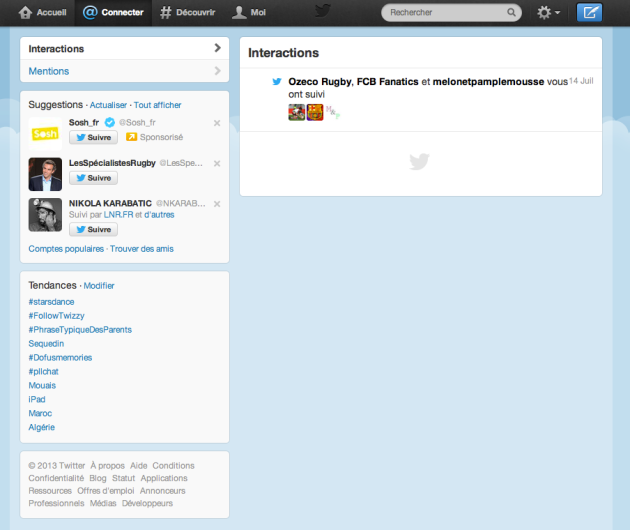Screen dimensions: 630x530
Task: Click the 14 Juil timestamp
Action: click(x=581, y=81)
